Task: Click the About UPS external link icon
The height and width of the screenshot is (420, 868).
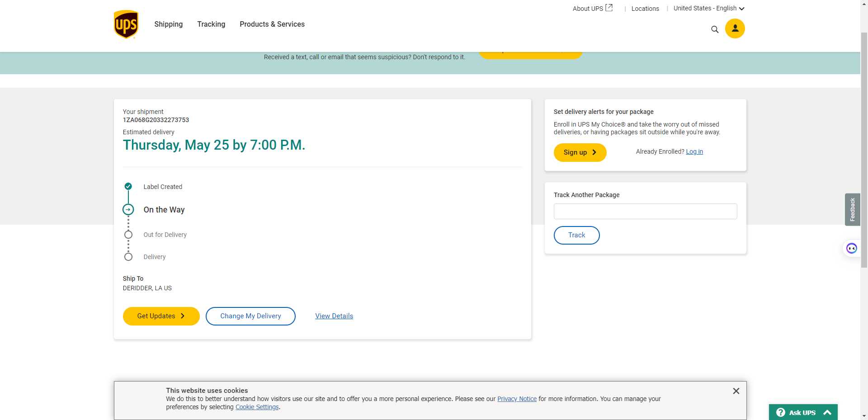Action: pos(609,8)
